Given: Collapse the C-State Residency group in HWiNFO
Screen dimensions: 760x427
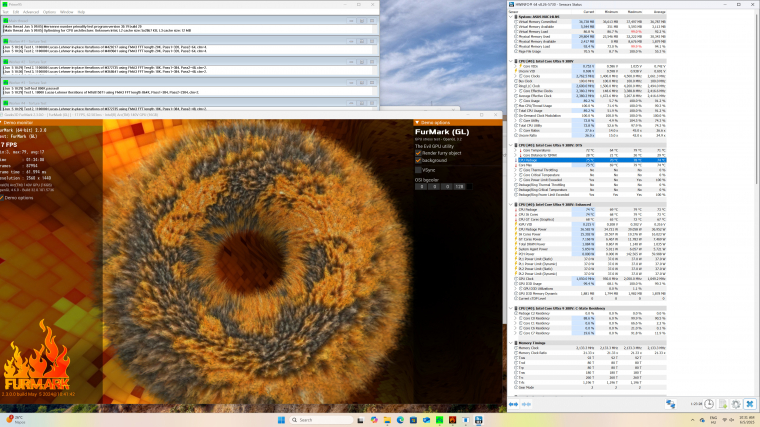Looking at the screenshot, I should (x=511, y=308).
